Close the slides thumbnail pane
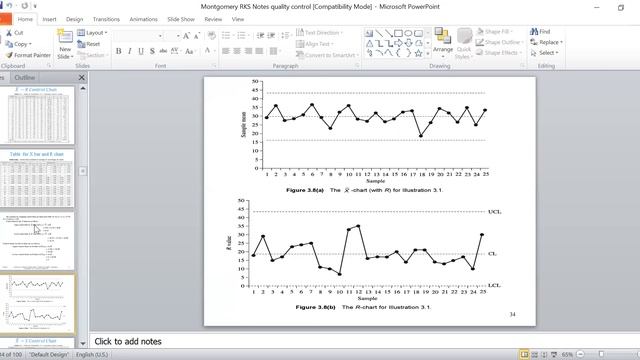640x360 pixels. tap(82, 78)
